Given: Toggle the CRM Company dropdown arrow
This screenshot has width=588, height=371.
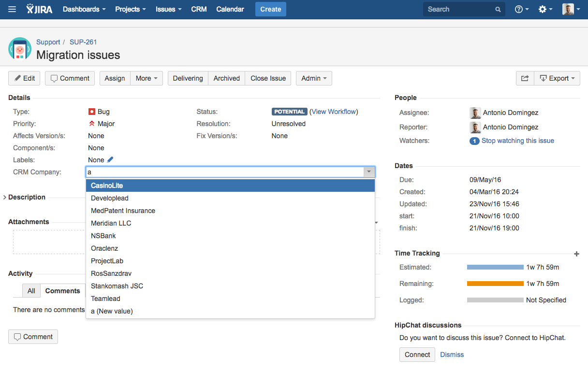Looking at the screenshot, I should [x=369, y=172].
